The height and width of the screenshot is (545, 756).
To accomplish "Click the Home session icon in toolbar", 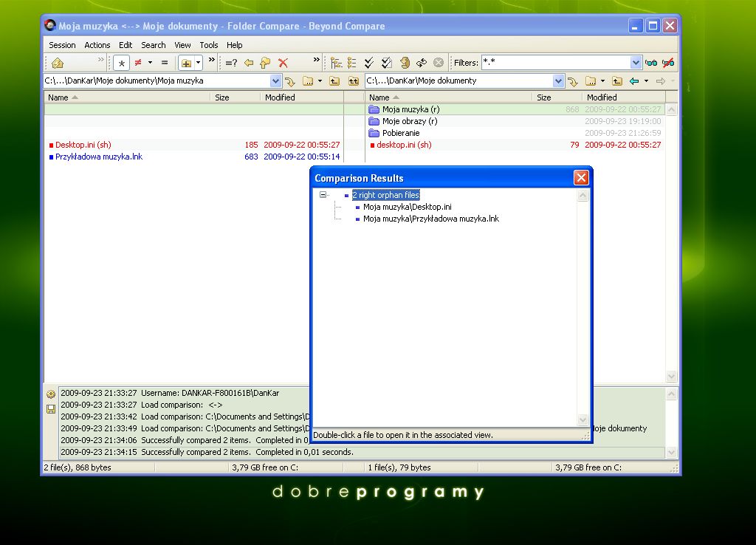I will (58, 63).
